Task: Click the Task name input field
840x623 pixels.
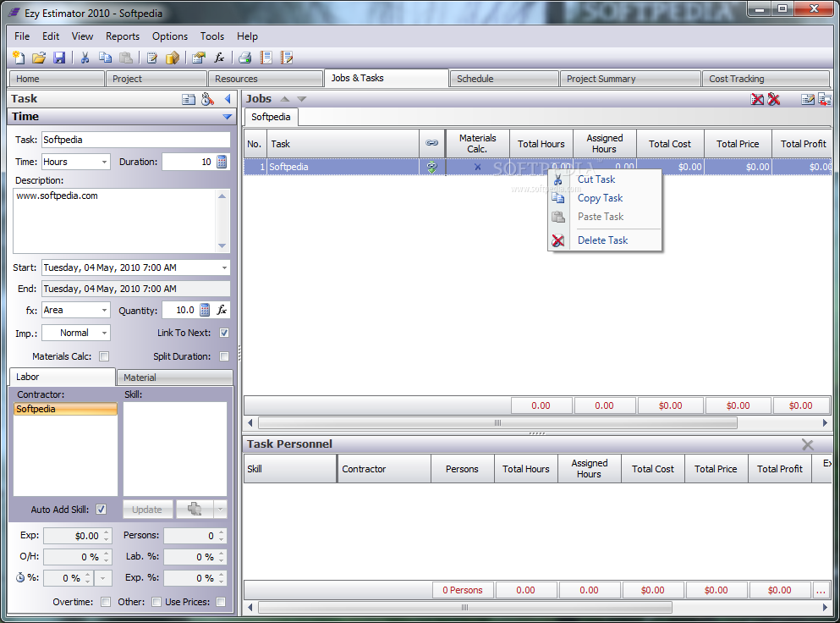Action: coord(135,140)
